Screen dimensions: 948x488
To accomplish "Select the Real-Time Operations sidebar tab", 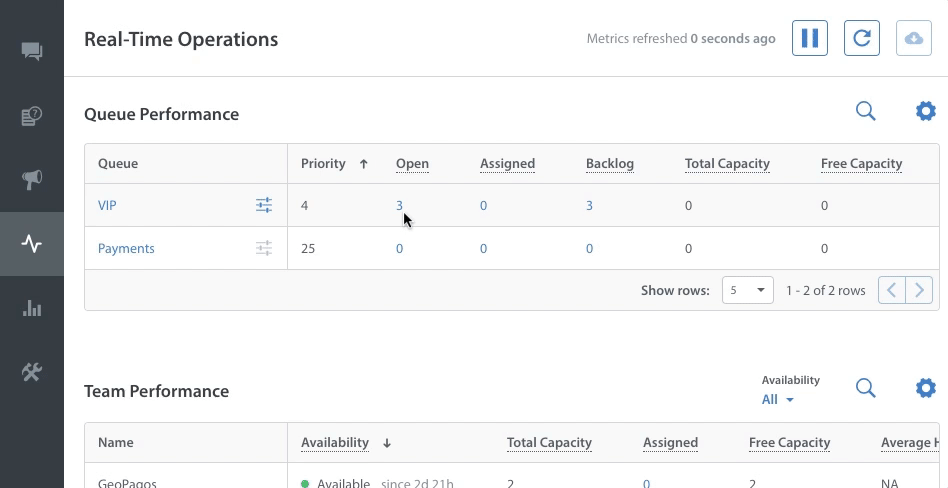I will point(32,244).
